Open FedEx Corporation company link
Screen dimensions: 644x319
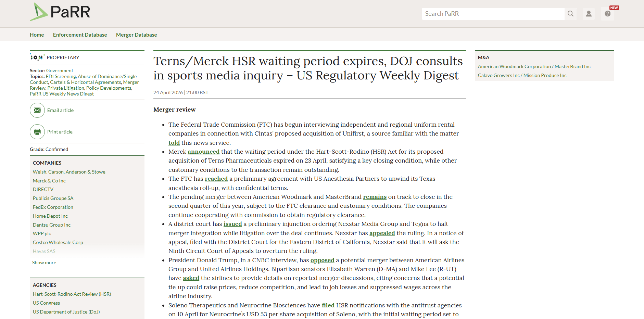click(53, 207)
